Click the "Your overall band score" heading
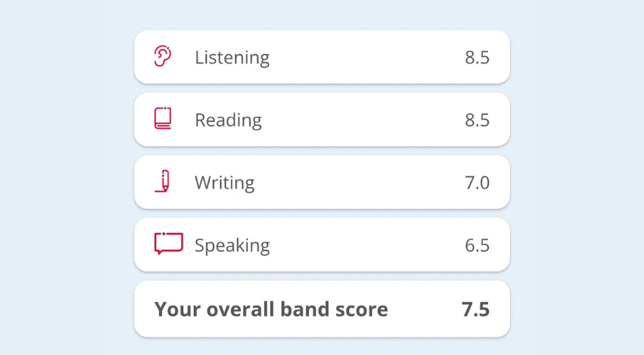Image resolution: width=644 pixels, height=355 pixels. pyautogui.click(x=271, y=308)
